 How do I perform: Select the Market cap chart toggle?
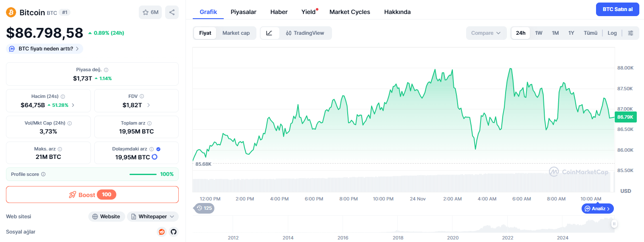point(236,33)
